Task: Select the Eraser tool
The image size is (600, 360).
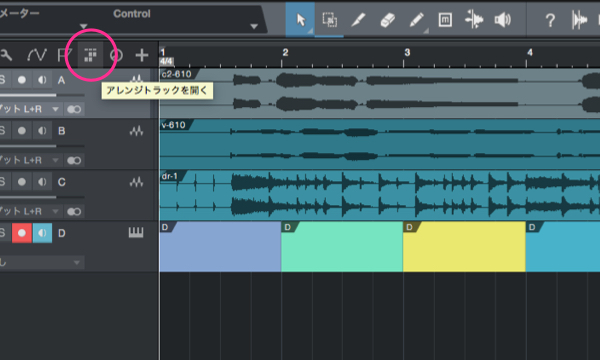Action: click(387, 20)
